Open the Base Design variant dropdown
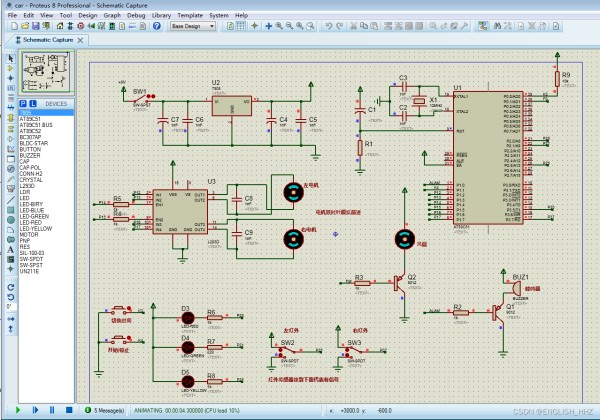Screen dimensions: 600x420 193,26
